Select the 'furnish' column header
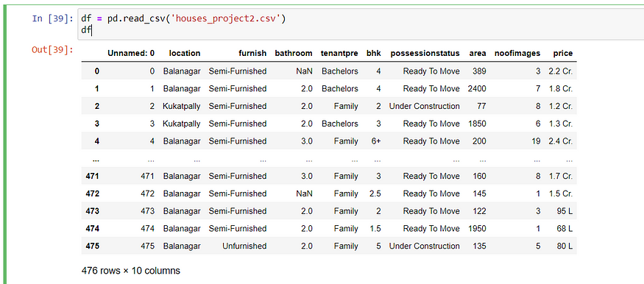Viewport: 644px width, 284px height. tap(252, 54)
